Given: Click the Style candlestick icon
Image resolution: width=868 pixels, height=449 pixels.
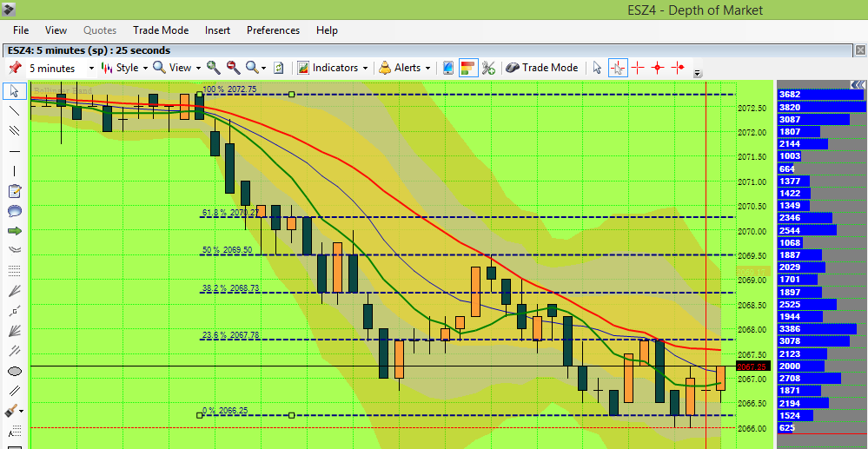Looking at the screenshot, I should pos(107,68).
